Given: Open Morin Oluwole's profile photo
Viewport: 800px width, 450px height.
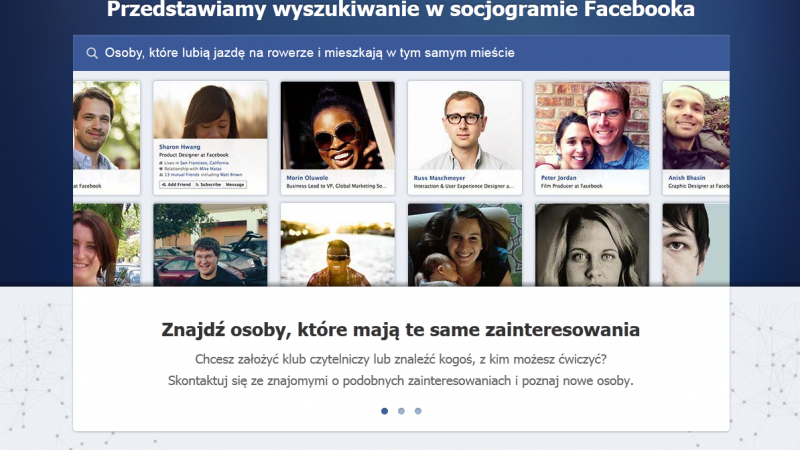Looking at the screenshot, I should point(338,126).
